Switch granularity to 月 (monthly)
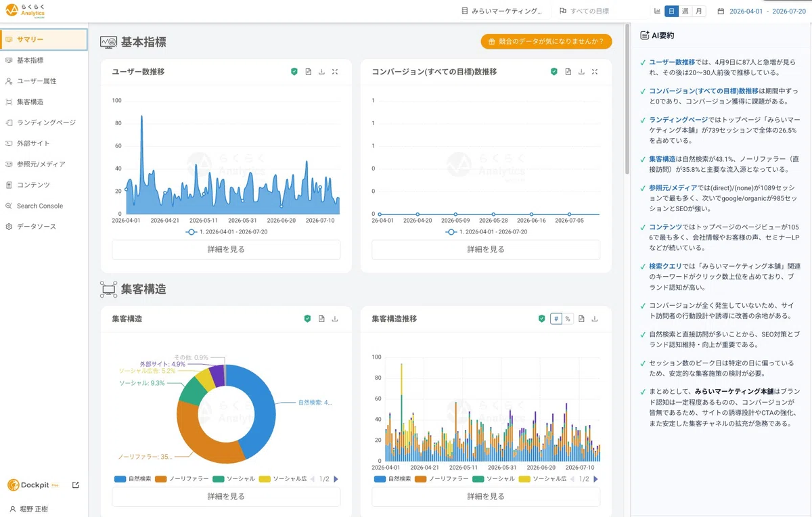The width and height of the screenshot is (812, 517). tap(698, 11)
